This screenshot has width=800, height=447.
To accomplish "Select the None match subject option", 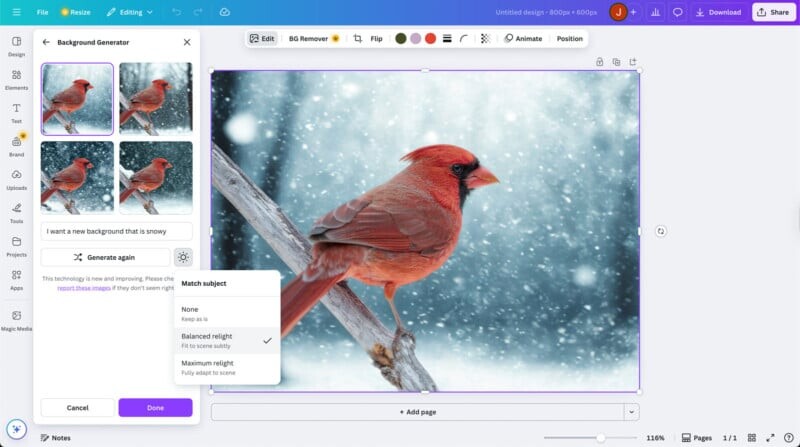I will click(226, 313).
